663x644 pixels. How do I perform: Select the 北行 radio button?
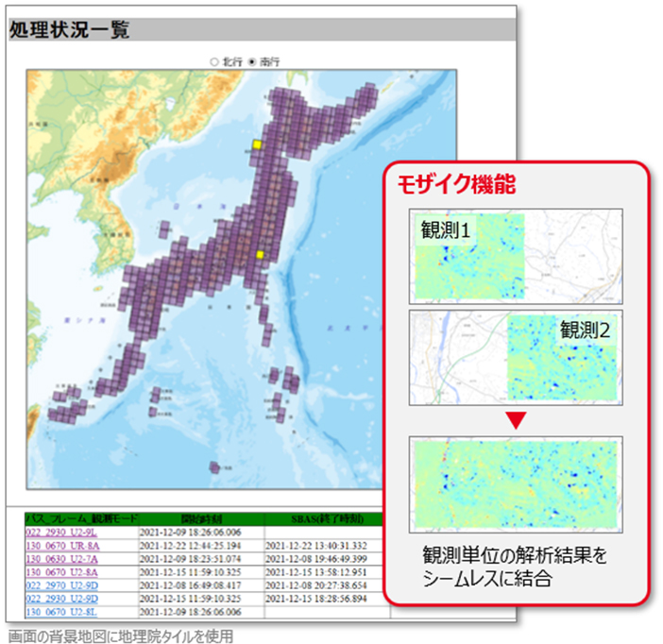(214, 60)
